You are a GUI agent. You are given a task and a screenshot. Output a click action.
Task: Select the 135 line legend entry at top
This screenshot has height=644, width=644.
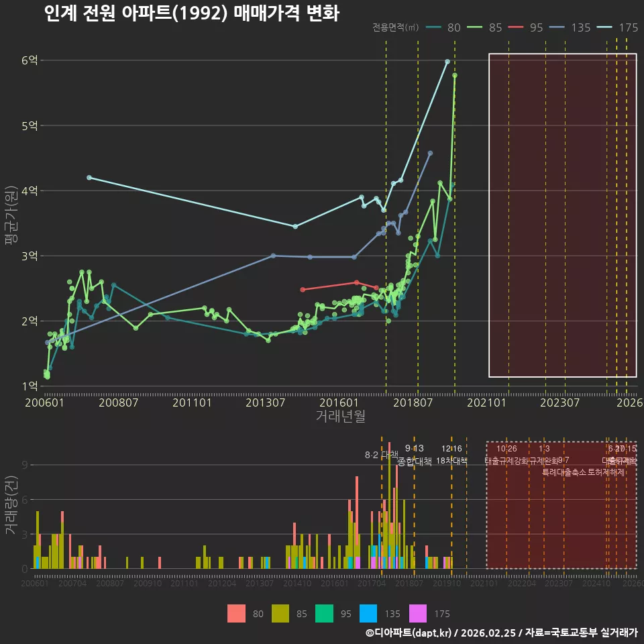(x=570, y=28)
